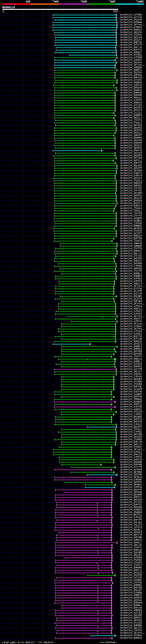This screenshot has width=146, height=644.
Task: Select the UniRef100_B9S7Y7 entry
Action: pos(131,50)
